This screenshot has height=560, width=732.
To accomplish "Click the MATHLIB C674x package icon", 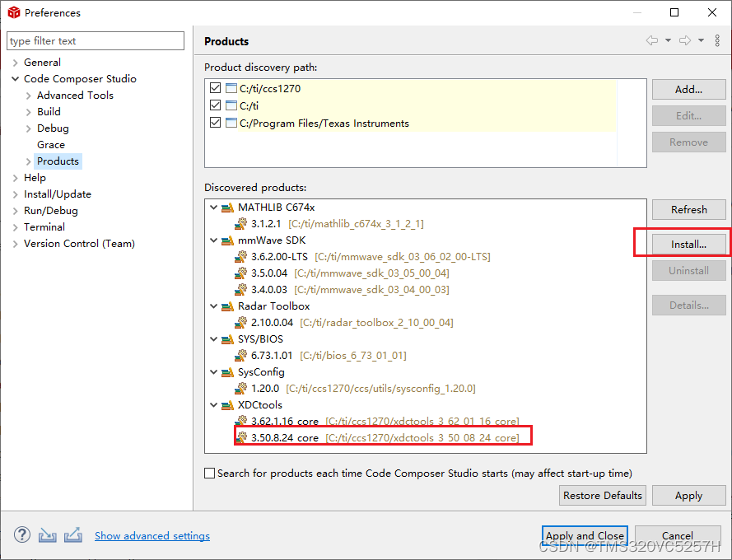I will coord(227,207).
